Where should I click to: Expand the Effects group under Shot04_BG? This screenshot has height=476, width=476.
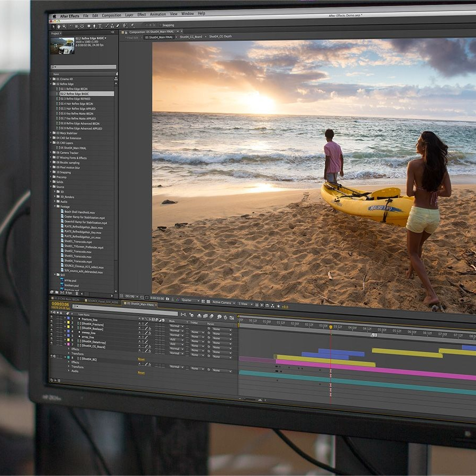[68, 363]
